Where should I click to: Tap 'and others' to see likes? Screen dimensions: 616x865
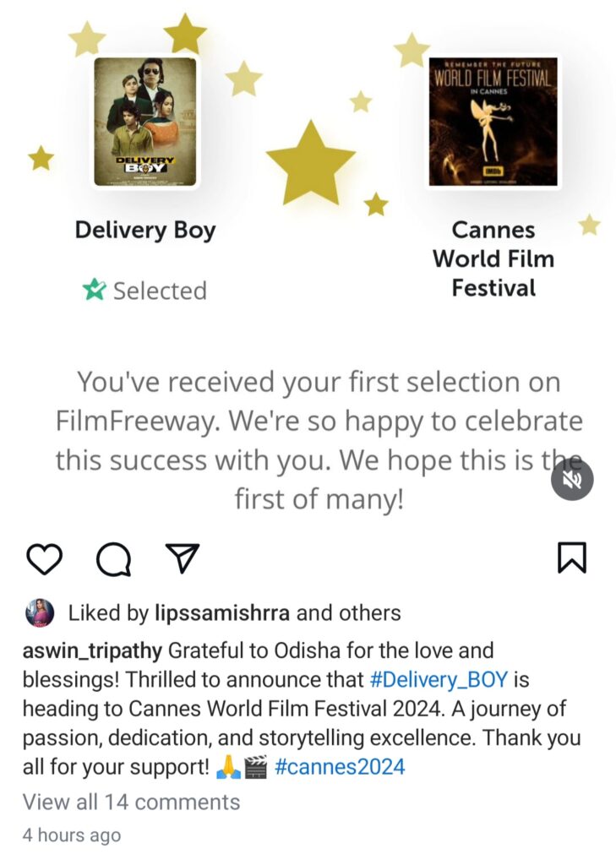coord(348,613)
